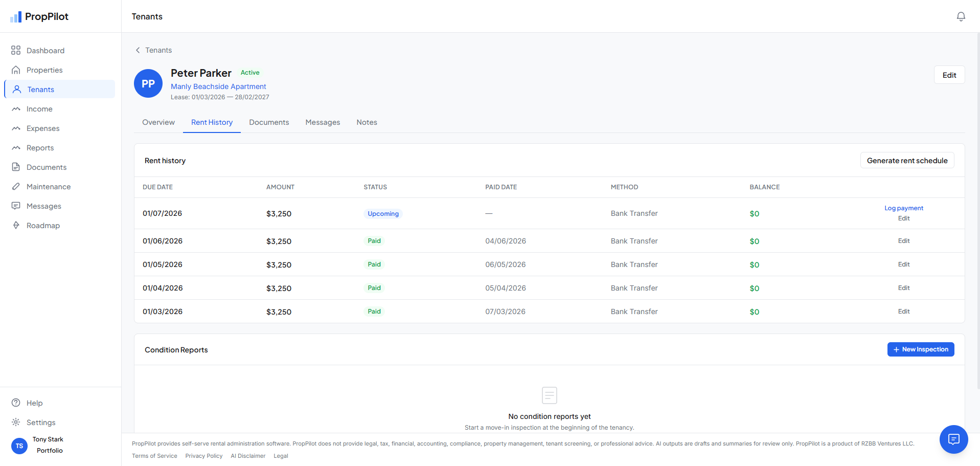This screenshot has height=466, width=980.
Task: Click the Reports chart icon
Action: click(16, 147)
